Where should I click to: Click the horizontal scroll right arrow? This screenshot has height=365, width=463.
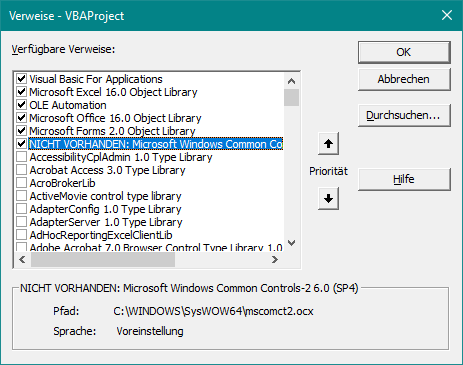(275, 259)
